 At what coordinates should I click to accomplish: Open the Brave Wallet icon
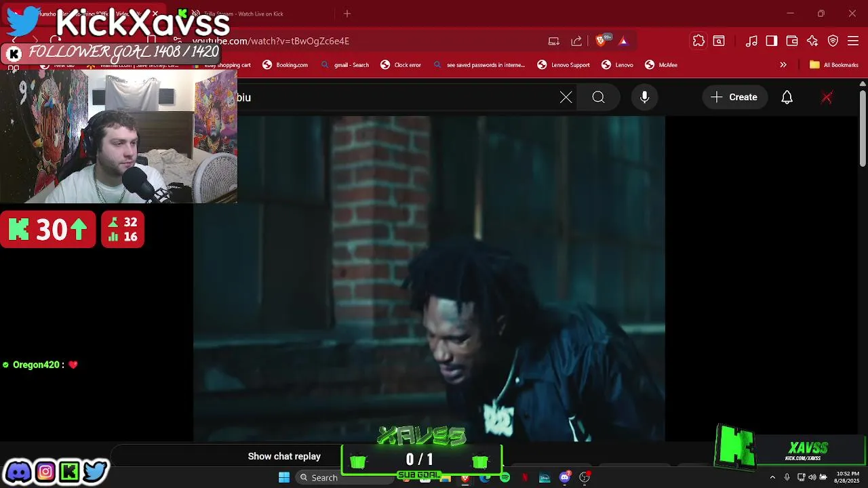[x=792, y=41]
